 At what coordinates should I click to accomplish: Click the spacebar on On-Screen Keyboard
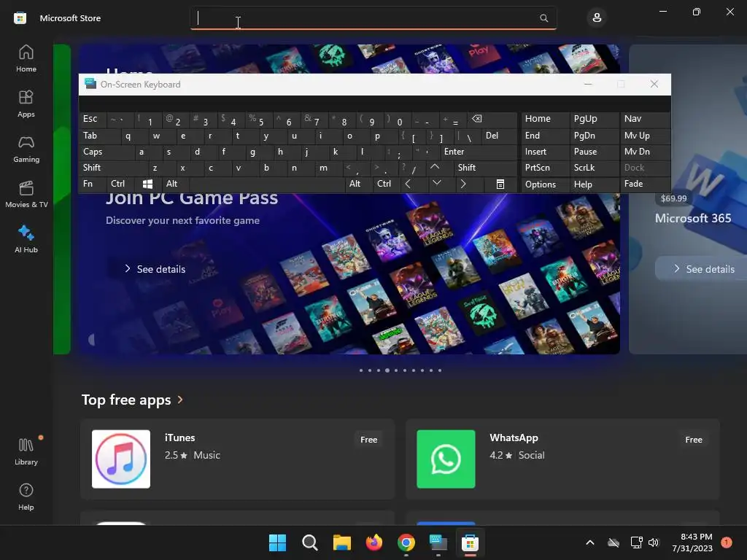(x=267, y=184)
